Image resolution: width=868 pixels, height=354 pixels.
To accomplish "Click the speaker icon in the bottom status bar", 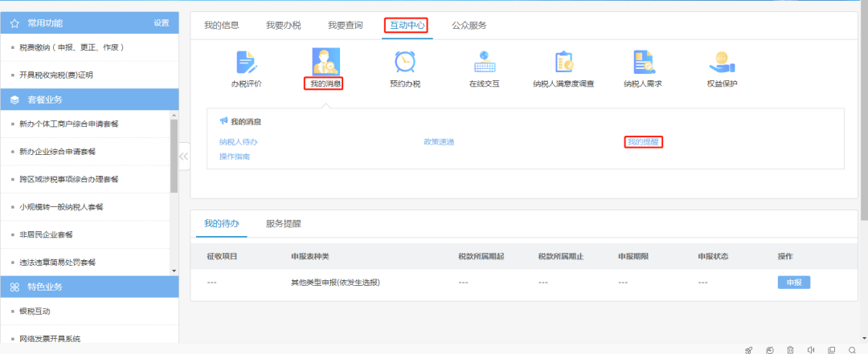I will [811, 349].
